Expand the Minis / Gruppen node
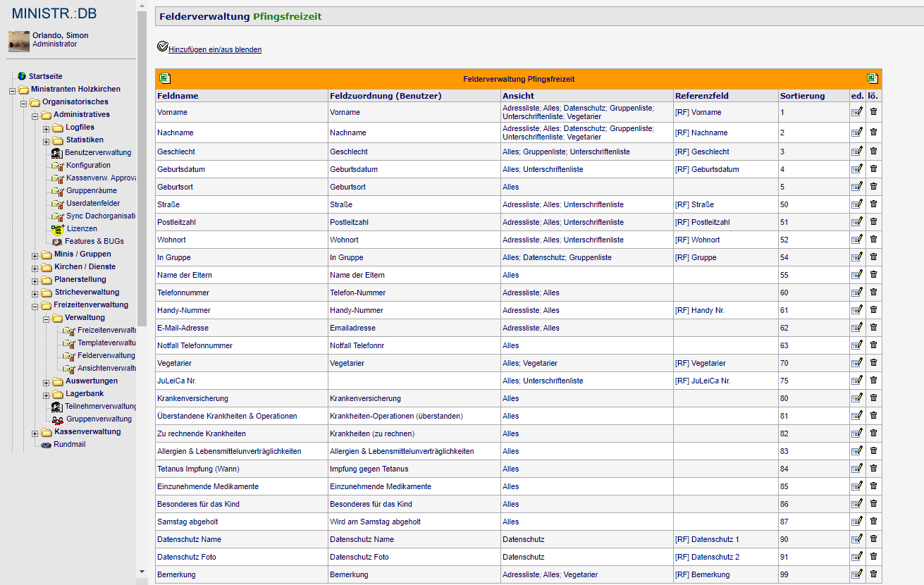This screenshot has height=585, width=924. click(x=35, y=254)
